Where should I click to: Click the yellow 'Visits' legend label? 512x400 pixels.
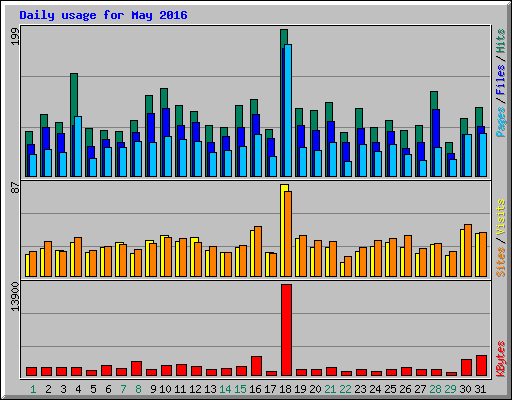coord(500,217)
